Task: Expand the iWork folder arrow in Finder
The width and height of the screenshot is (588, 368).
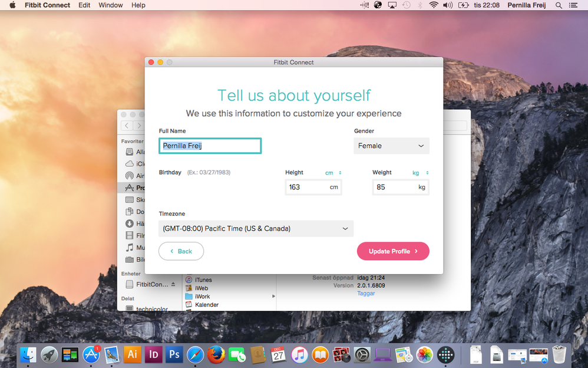Action: tap(273, 296)
